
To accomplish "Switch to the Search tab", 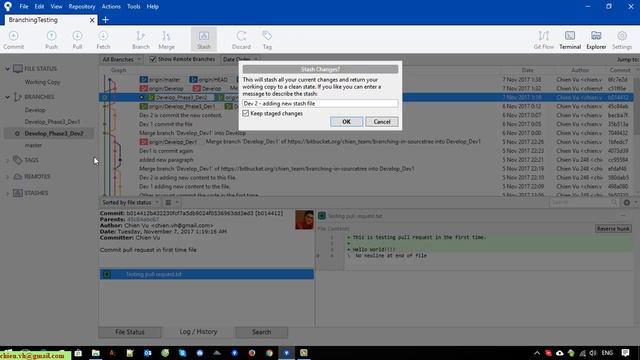I will coord(261,332).
